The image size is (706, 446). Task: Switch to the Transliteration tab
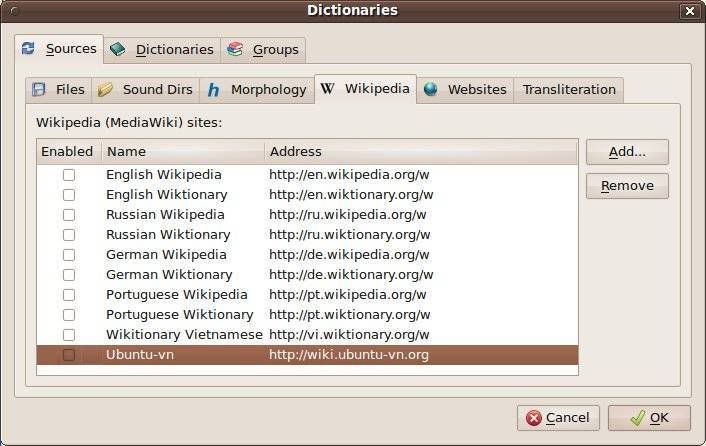pyautogui.click(x=569, y=89)
